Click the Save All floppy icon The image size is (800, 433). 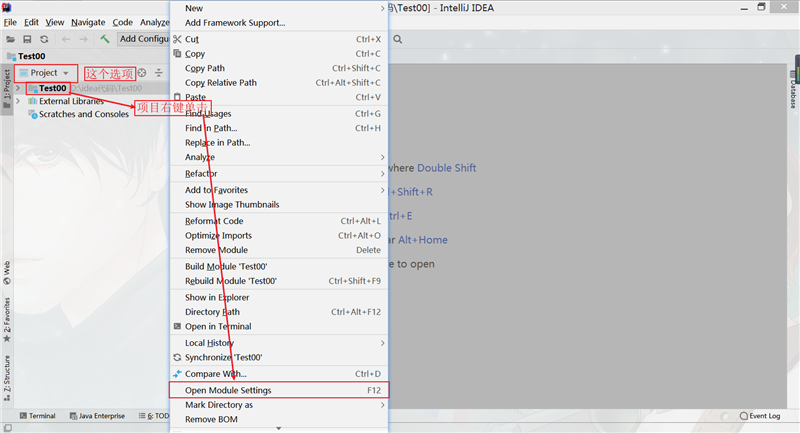[x=27, y=39]
